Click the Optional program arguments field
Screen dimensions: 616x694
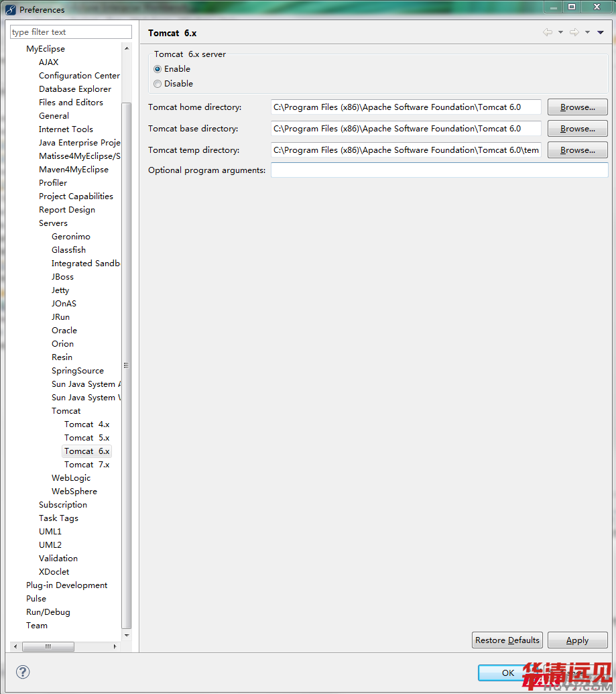[439, 170]
